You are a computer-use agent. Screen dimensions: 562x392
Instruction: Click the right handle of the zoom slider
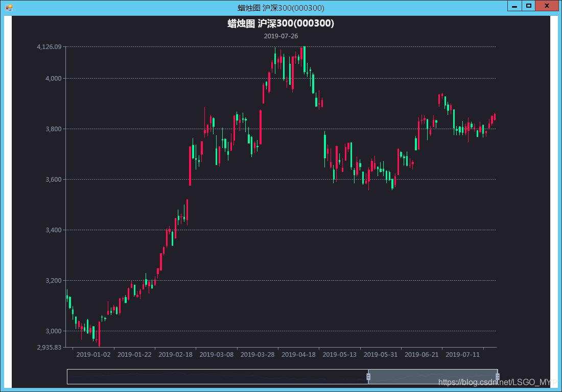(x=498, y=377)
